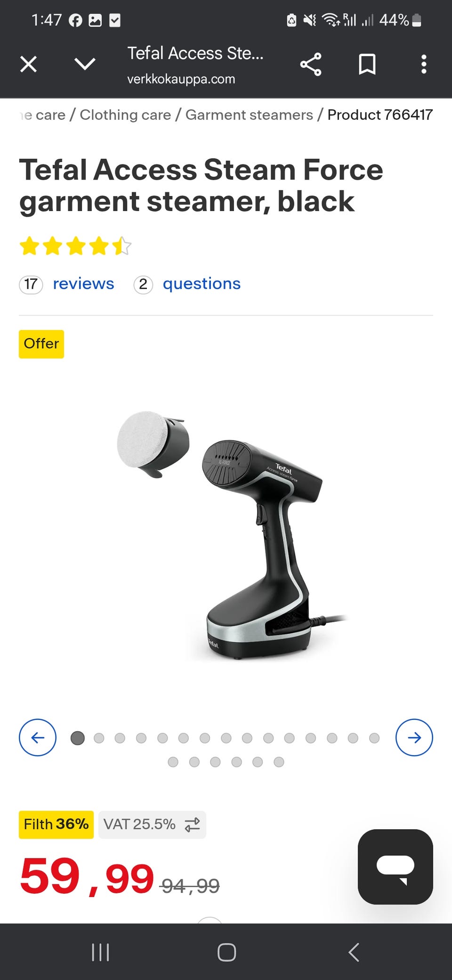
Task: Open the chat support bubble
Action: point(395,867)
